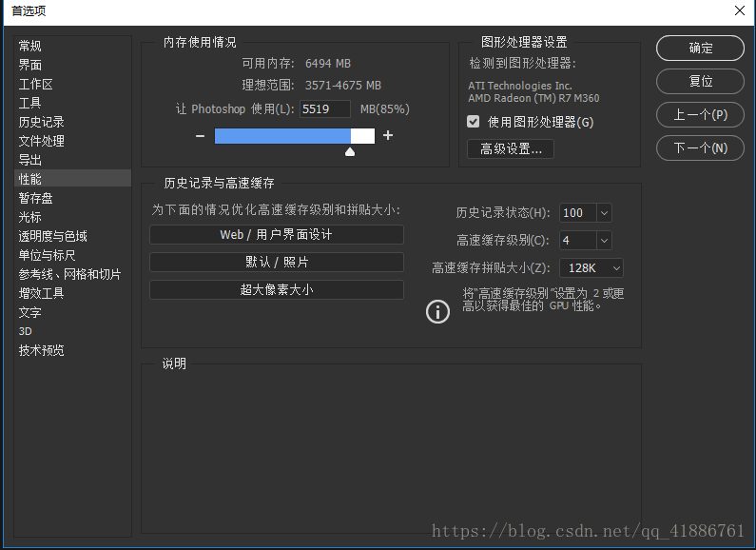The width and height of the screenshot is (756, 550).
Task: Open 高速缓存级别 dropdown arrow
Action: 604,240
